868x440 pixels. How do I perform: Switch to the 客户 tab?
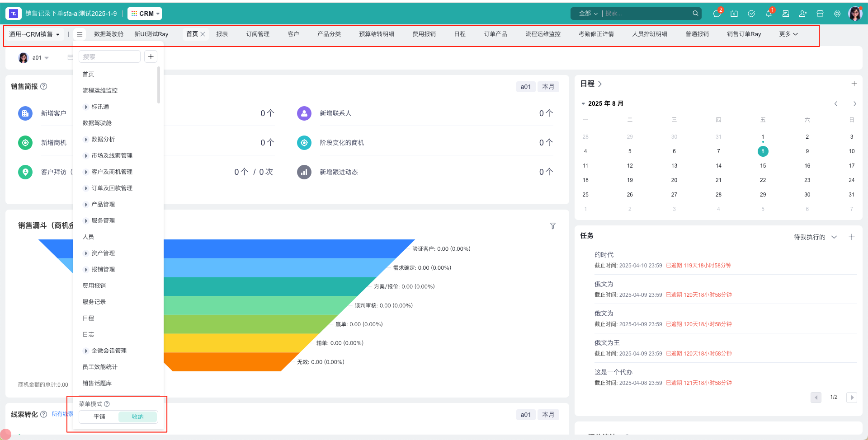pos(293,33)
